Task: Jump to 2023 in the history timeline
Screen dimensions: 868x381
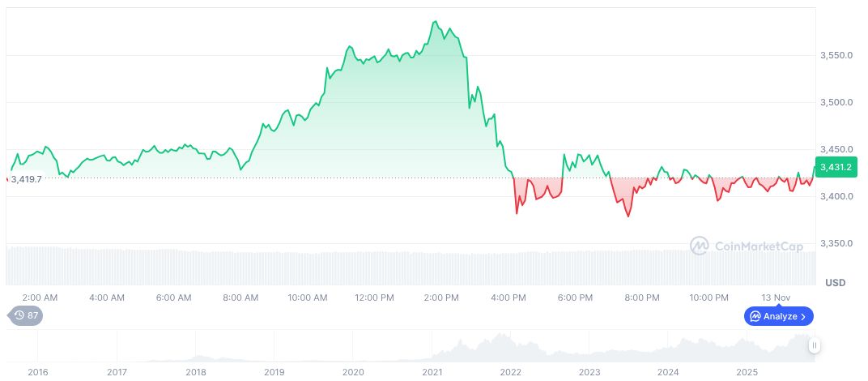Action: (x=589, y=372)
